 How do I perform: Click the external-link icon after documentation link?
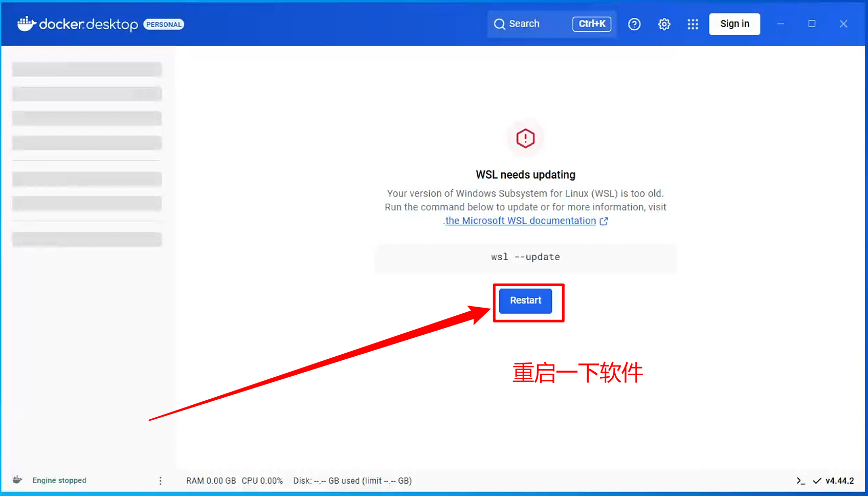tap(604, 221)
